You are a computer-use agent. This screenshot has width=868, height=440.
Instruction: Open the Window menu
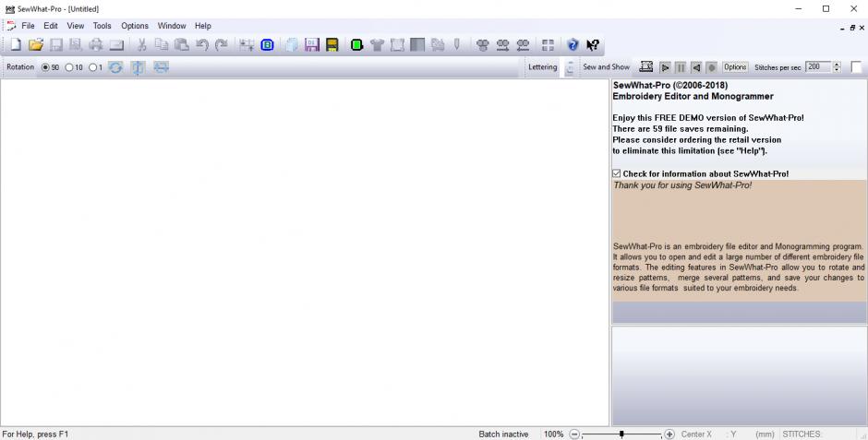click(172, 26)
